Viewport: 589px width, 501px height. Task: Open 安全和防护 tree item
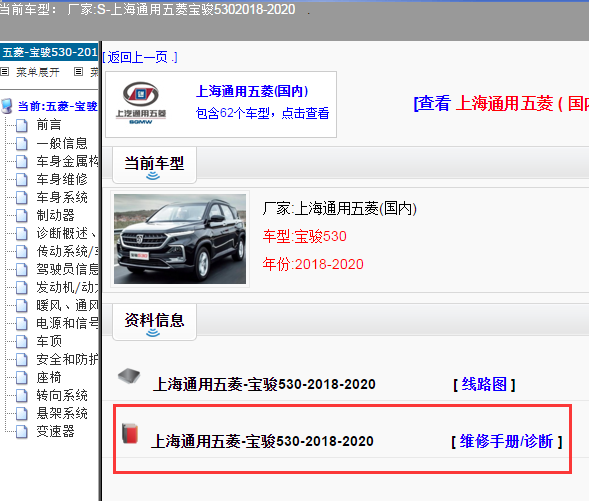pyautogui.click(x=67, y=359)
